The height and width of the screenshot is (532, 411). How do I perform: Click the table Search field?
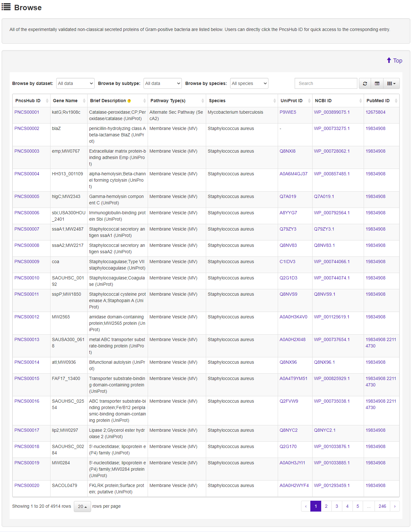pyautogui.click(x=326, y=83)
